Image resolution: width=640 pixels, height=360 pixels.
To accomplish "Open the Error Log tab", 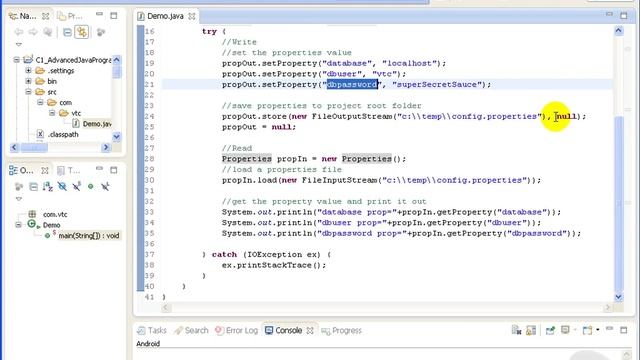I will click(237, 330).
